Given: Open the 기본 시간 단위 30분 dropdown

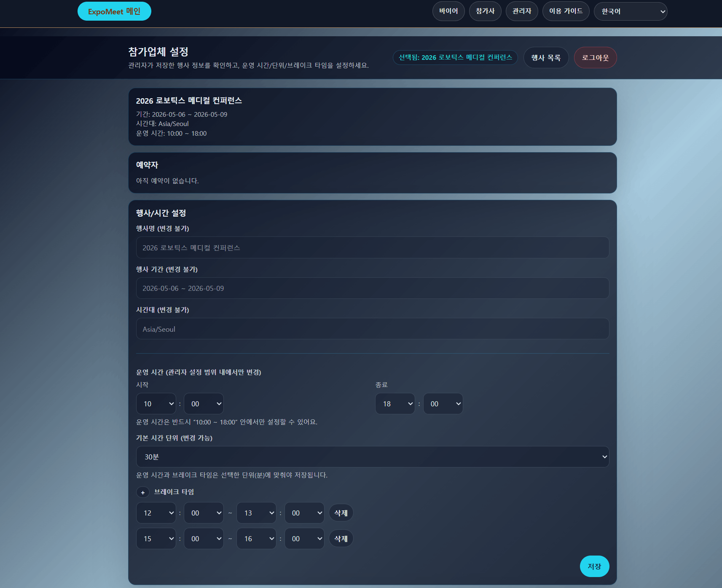Looking at the screenshot, I should coord(372,456).
